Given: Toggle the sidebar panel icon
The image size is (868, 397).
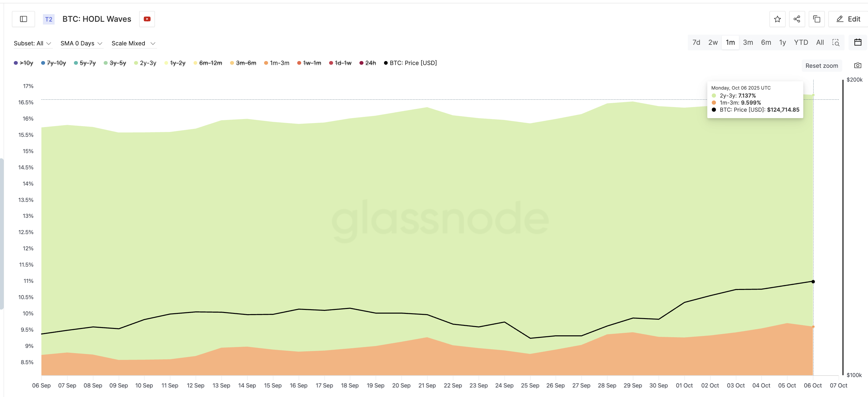Looking at the screenshot, I should click(x=23, y=19).
